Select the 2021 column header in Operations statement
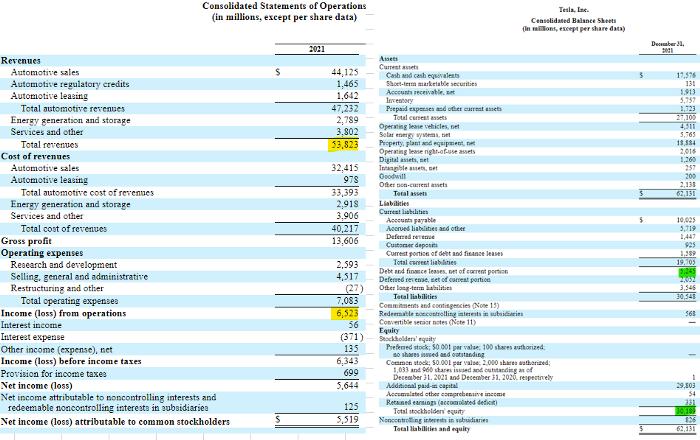Screen dimensions: 700x440 [x=317, y=49]
